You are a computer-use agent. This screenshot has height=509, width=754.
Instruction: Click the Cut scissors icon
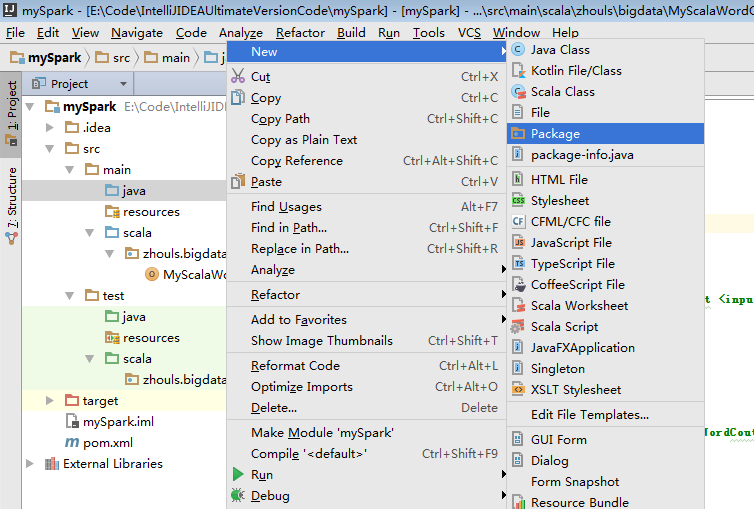[238, 76]
